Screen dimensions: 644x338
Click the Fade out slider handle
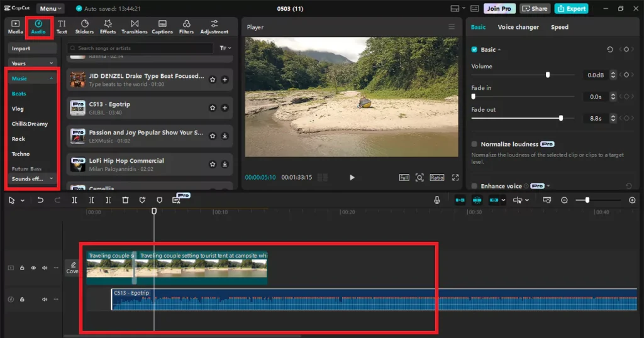click(561, 118)
